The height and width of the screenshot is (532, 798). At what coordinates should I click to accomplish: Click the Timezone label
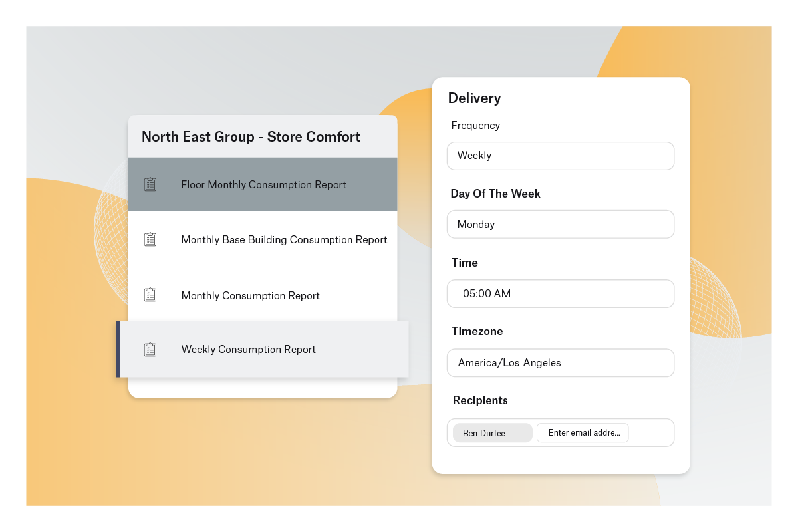[477, 331]
